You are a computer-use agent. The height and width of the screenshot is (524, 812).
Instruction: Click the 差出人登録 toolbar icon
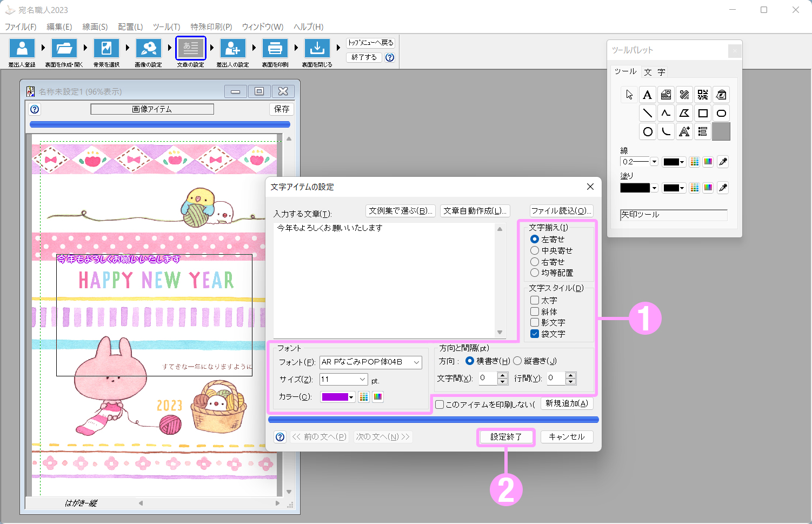coord(22,49)
